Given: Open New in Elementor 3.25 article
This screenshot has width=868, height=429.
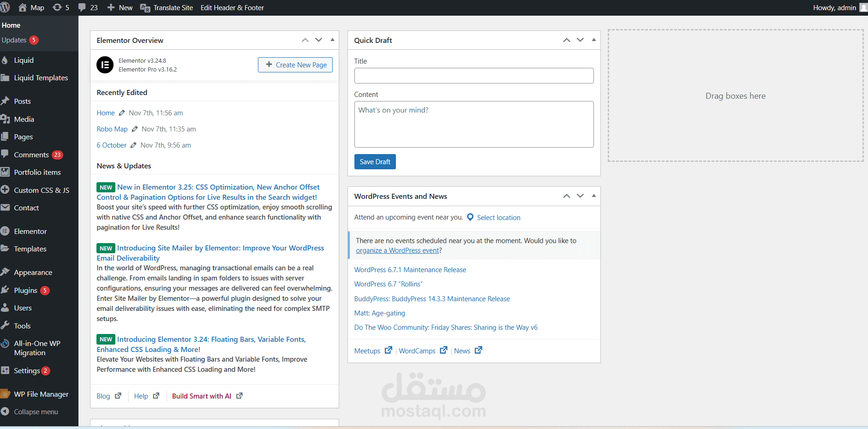Looking at the screenshot, I should pos(208,192).
